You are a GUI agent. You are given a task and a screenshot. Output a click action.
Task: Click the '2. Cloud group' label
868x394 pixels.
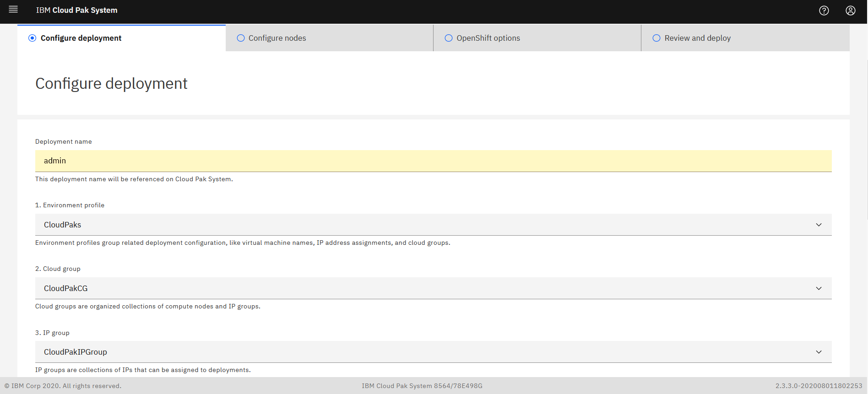(x=58, y=269)
